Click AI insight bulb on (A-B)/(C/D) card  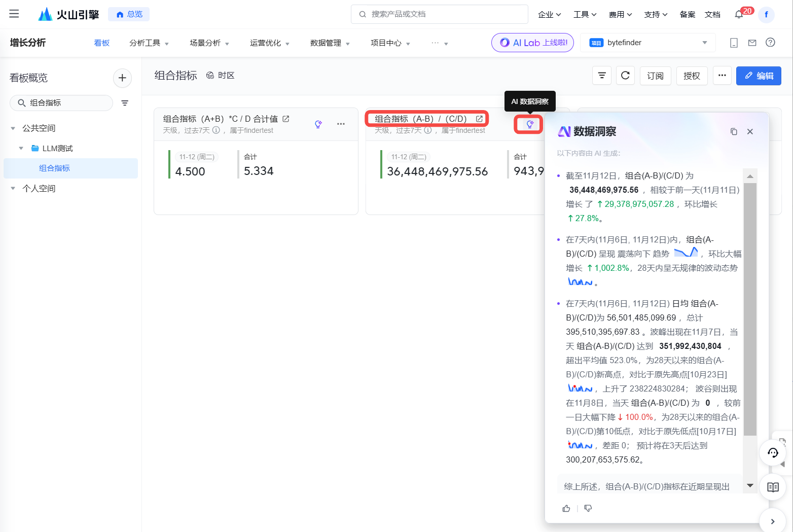click(x=529, y=124)
